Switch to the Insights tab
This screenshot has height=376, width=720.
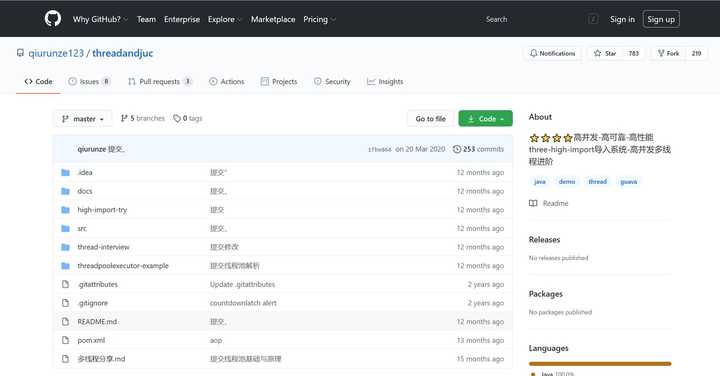[x=385, y=82]
